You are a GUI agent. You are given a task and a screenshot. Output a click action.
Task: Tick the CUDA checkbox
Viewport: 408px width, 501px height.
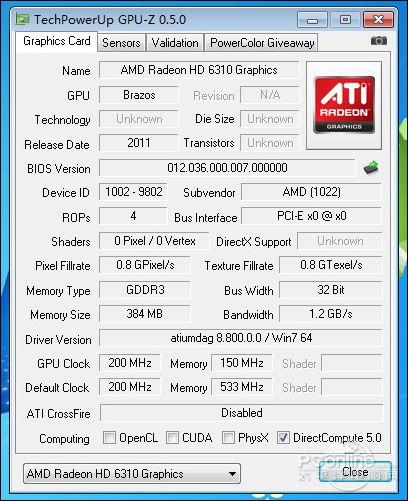click(172, 437)
